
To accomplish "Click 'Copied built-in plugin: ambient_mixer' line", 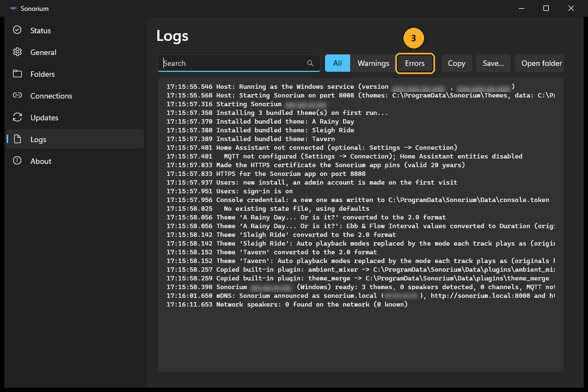I will coord(361,269).
